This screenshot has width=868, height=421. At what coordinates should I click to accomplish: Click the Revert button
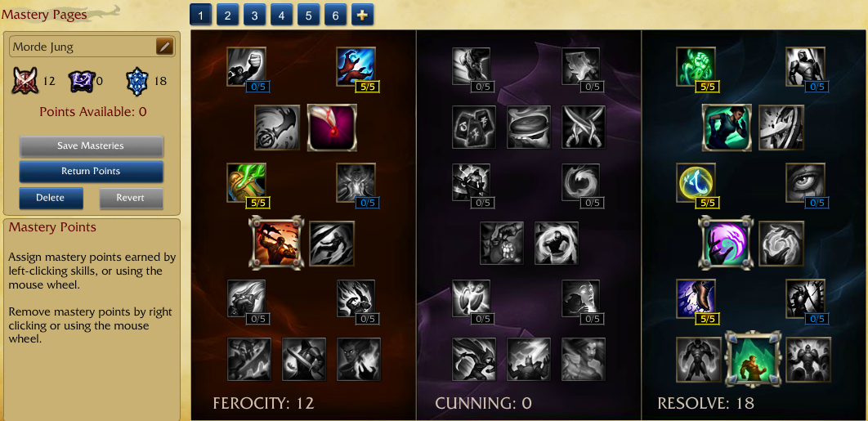pos(132,198)
